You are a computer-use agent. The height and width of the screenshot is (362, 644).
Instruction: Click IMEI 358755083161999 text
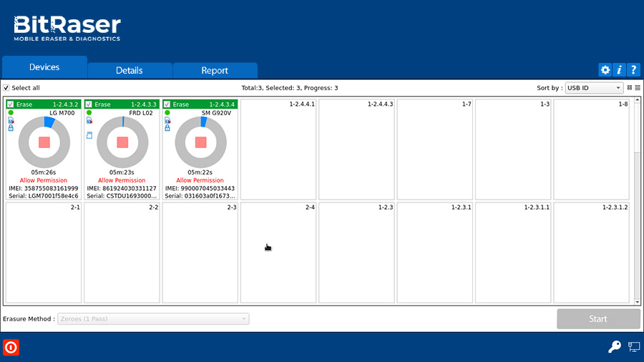[x=44, y=188]
